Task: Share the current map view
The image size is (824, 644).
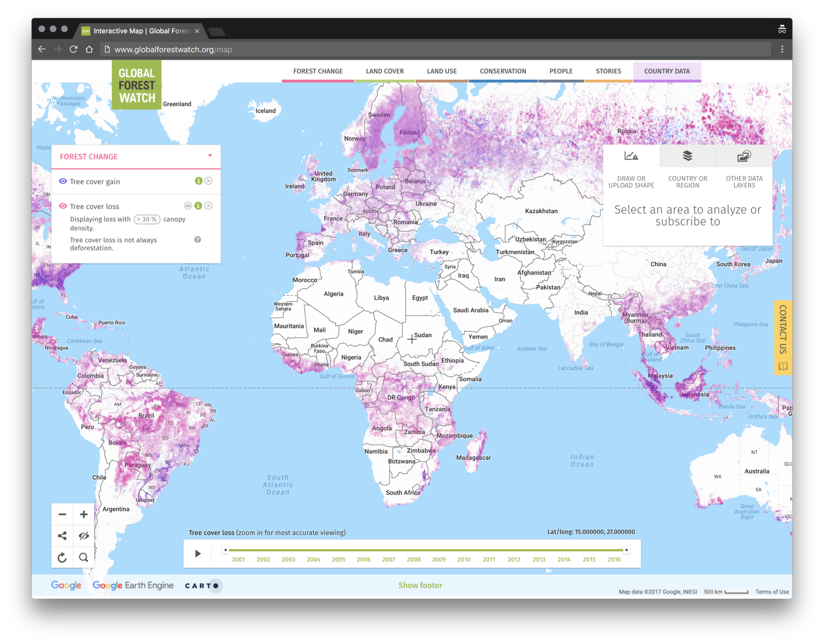Action: 62,536
